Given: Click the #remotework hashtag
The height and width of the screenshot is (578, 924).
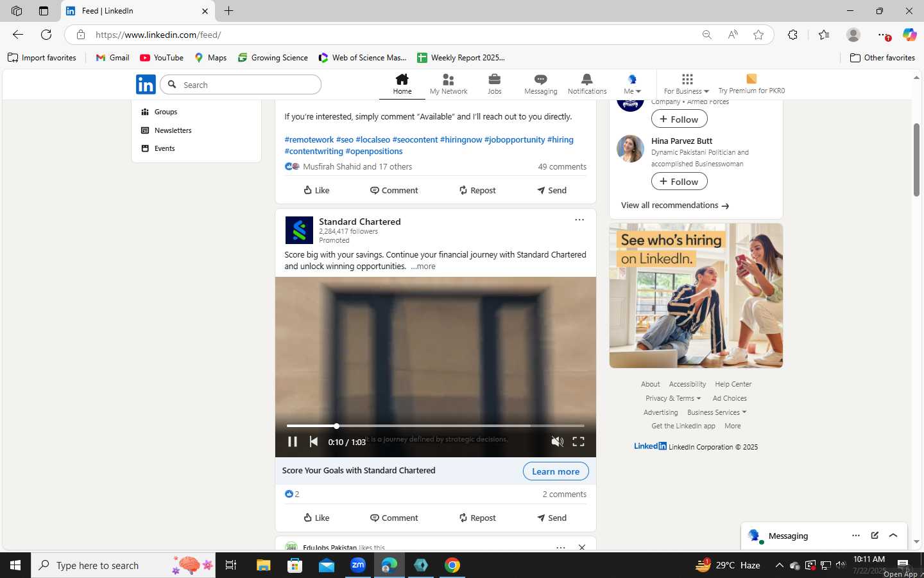Looking at the screenshot, I should click(309, 139).
